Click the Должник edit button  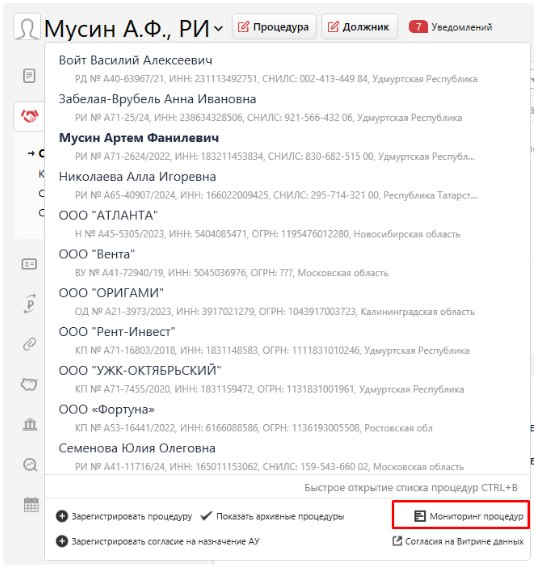pyautogui.click(x=359, y=27)
